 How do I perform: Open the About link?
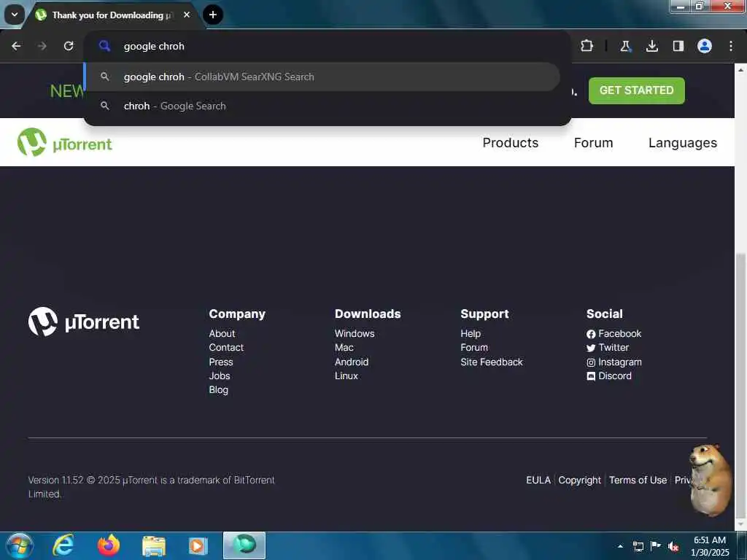pyautogui.click(x=222, y=334)
